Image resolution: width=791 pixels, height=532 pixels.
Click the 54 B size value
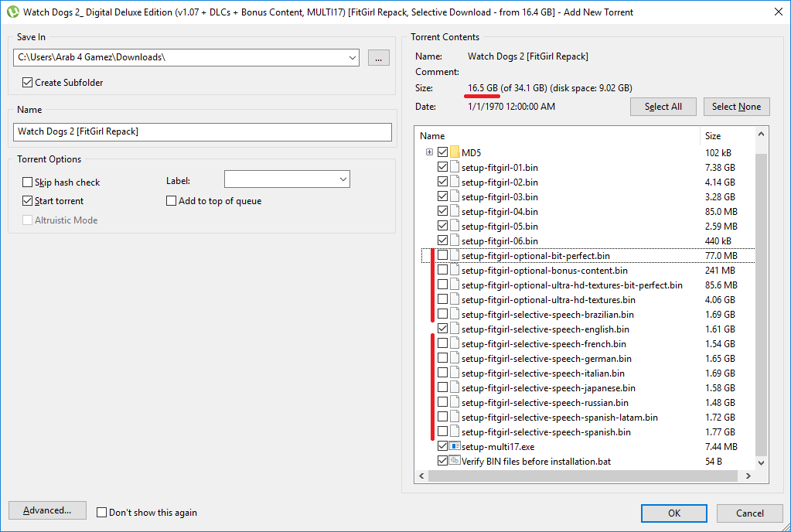pos(714,461)
